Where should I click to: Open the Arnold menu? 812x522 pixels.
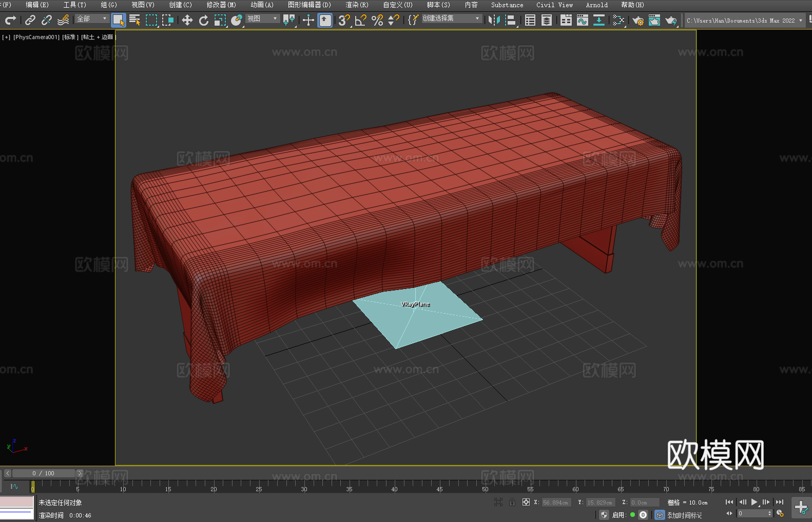coord(596,5)
